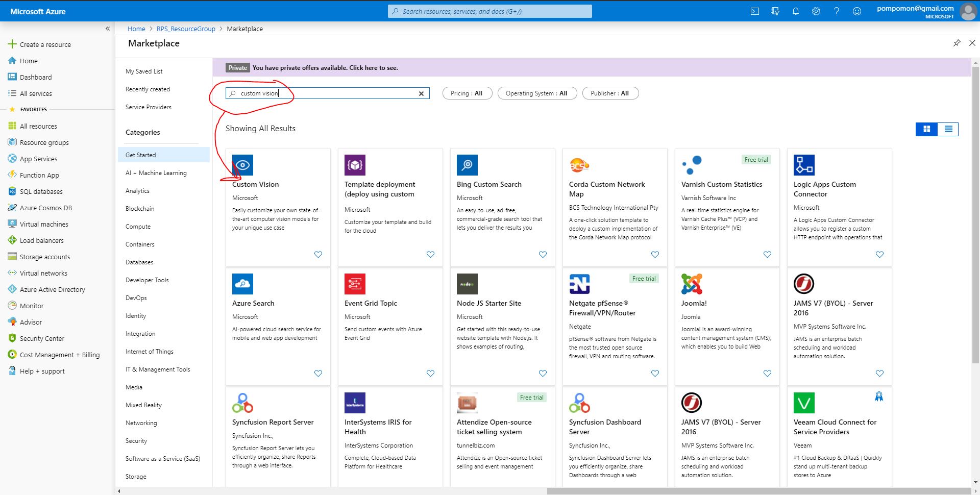Focus the top Search resources box

click(x=490, y=11)
